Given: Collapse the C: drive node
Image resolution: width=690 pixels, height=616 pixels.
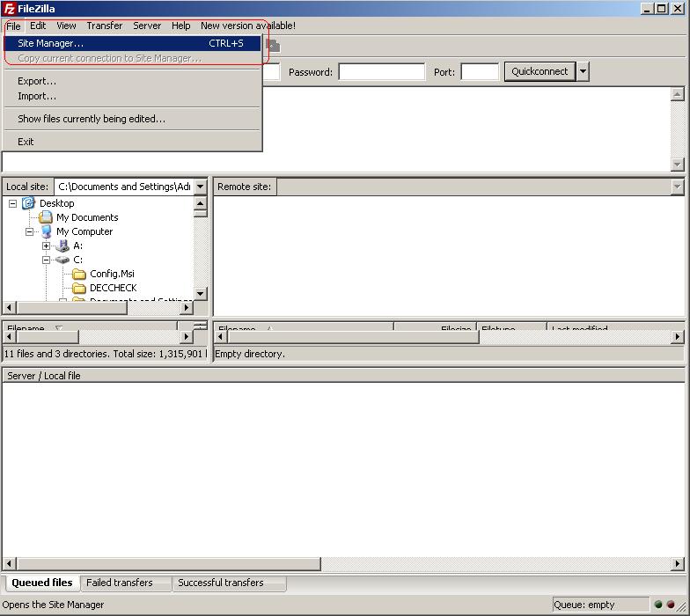Looking at the screenshot, I should [x=46, y=260].
